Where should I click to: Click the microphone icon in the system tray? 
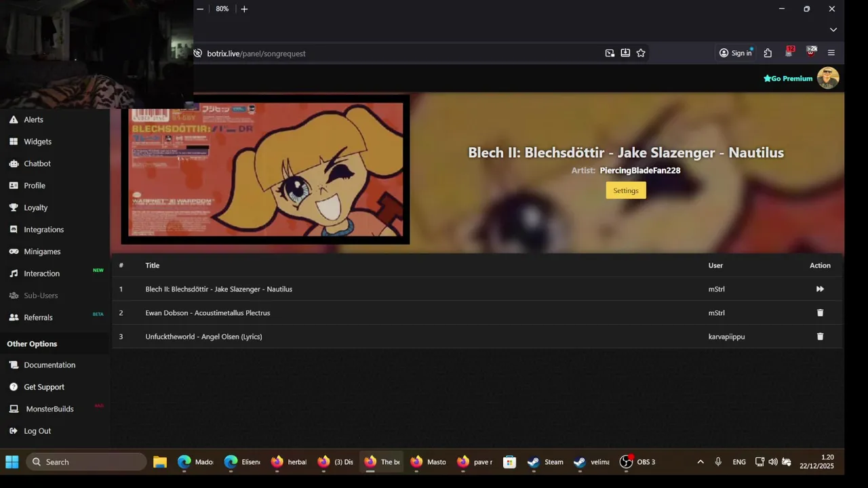pyautogui.click(x=718, y=462)
